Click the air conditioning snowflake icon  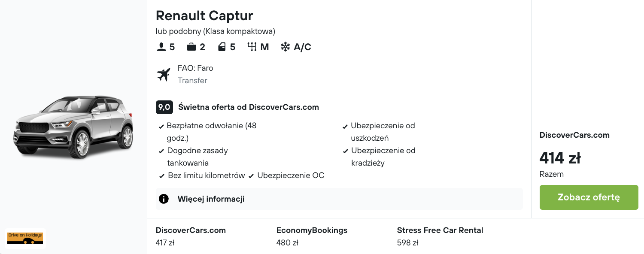click(x=285, y=47)
